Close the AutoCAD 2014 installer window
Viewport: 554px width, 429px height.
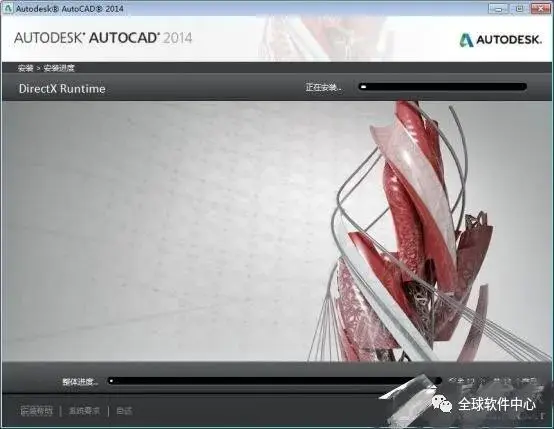pos(541,8)
